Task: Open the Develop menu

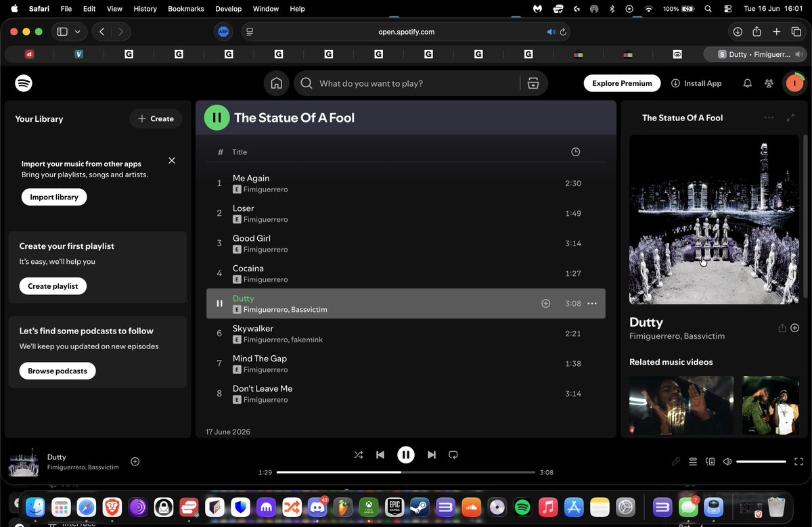Action: click(228, 9)
